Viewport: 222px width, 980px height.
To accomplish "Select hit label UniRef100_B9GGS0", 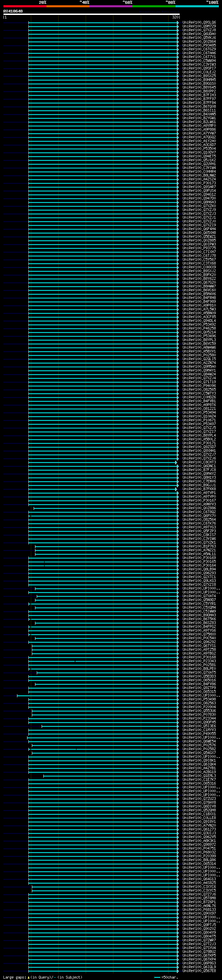I will pyautogui.click(x=199, y=84).
